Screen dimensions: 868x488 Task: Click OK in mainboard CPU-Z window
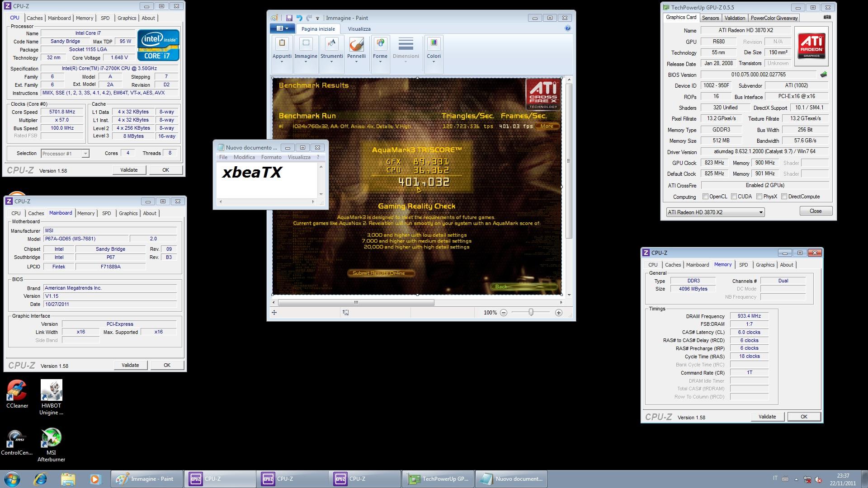[167, 365]
